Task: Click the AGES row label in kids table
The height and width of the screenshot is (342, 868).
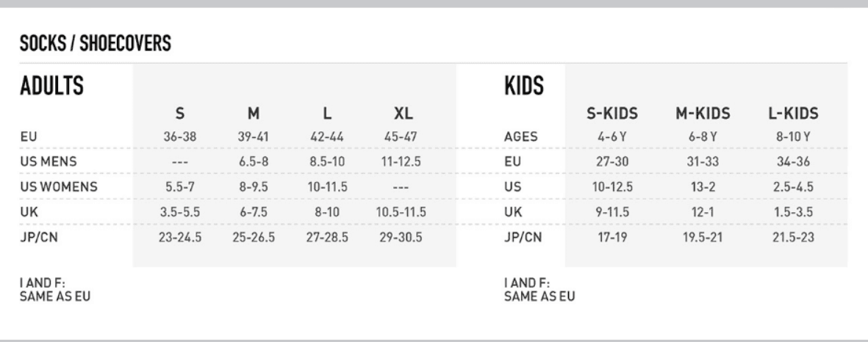Action: point(521,137)
